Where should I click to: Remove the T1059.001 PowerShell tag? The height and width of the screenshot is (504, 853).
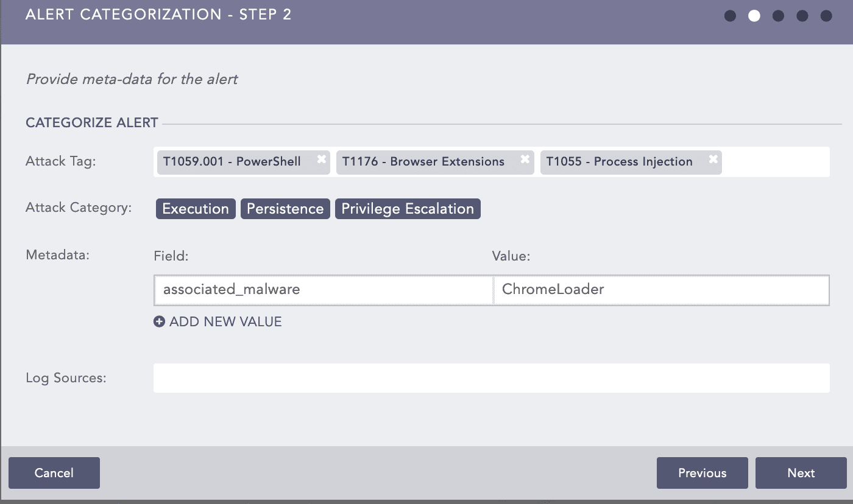click(321, 159)
